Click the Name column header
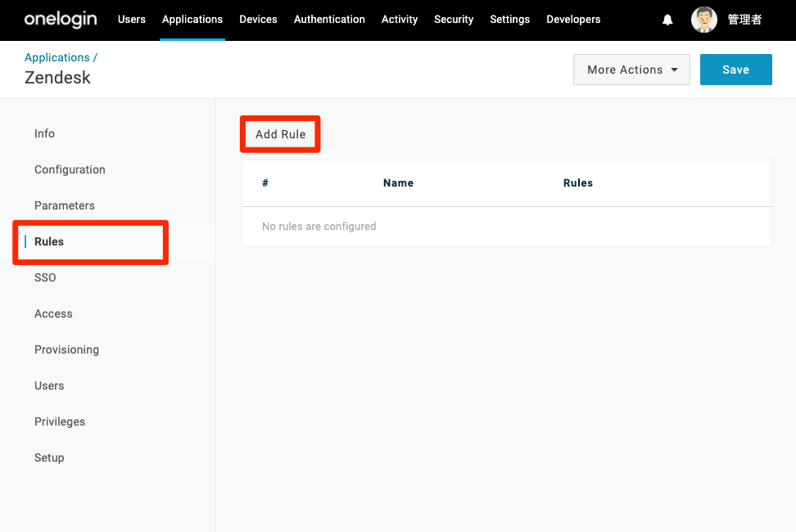 point(398,183)
